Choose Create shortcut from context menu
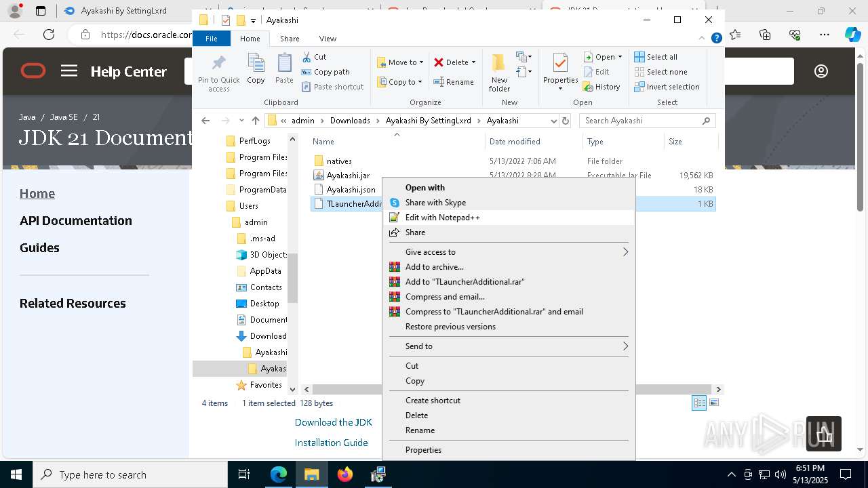The height and width of the screenshot is (488, 868). (x=509, y=401)
